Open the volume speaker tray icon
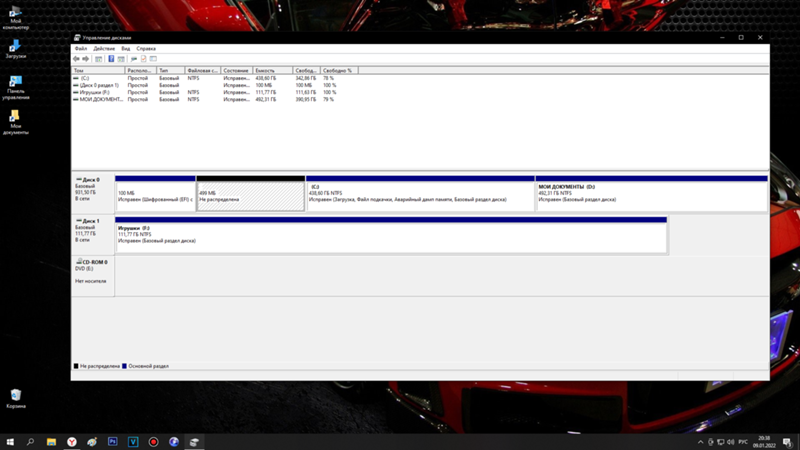 pos(731,442)
